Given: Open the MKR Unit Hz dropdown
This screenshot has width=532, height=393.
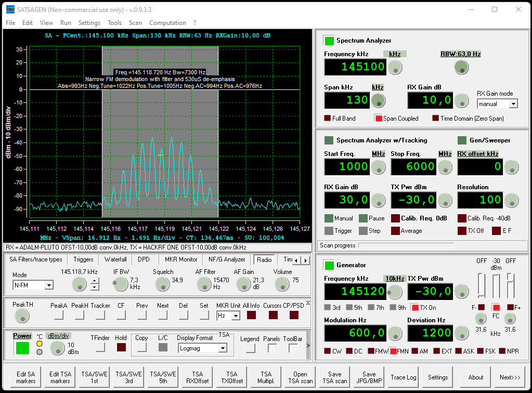Looking at the screenshot, I should pyautogui.click(x=236, y=316).
